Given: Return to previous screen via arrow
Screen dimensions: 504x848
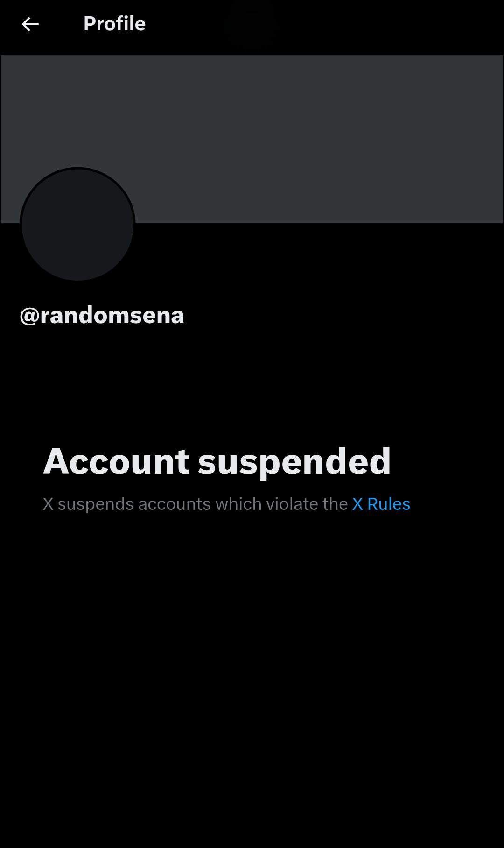Looking at the screenshot, I should (x=30, y=24).
